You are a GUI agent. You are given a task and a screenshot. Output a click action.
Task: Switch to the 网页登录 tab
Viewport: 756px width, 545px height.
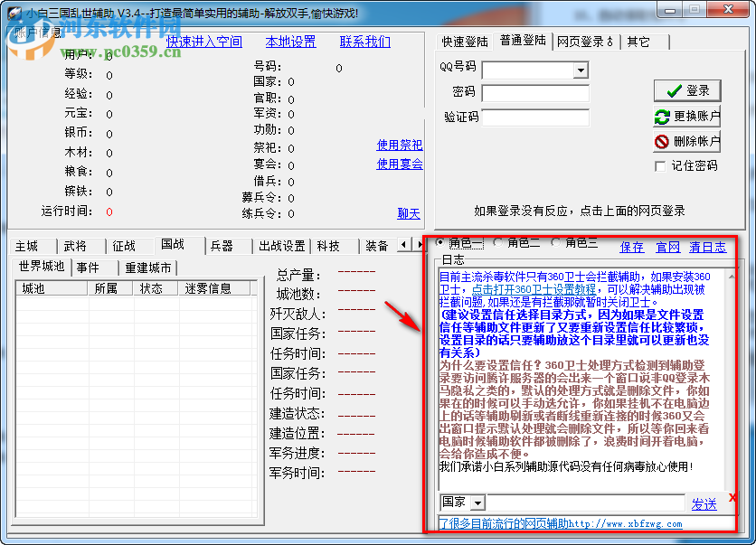pos(585,42)
